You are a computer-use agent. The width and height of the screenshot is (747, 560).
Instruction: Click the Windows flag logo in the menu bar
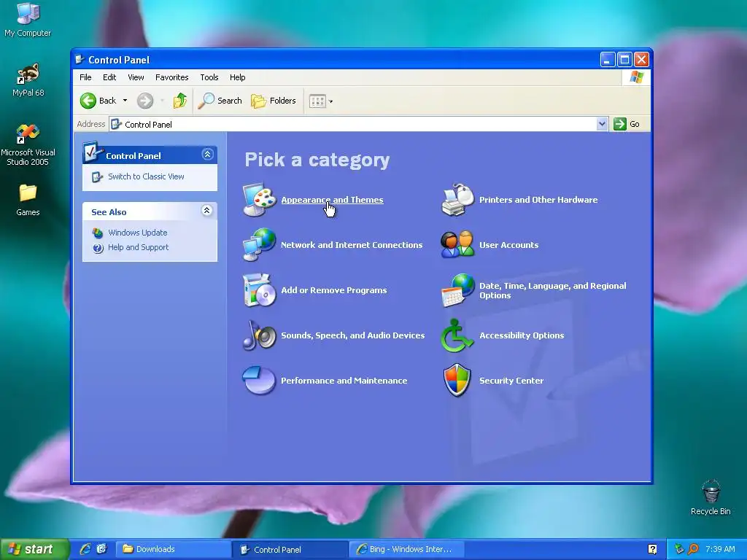click(x=636, y=77)
